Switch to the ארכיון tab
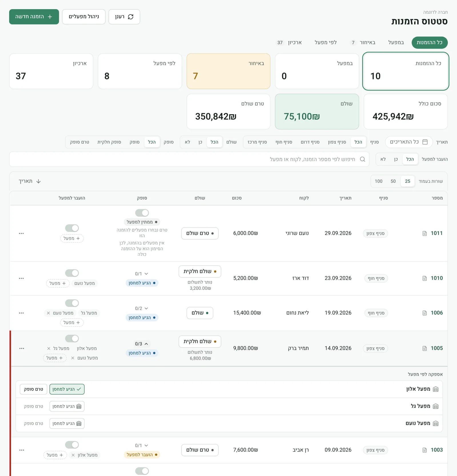 point(289,43)
